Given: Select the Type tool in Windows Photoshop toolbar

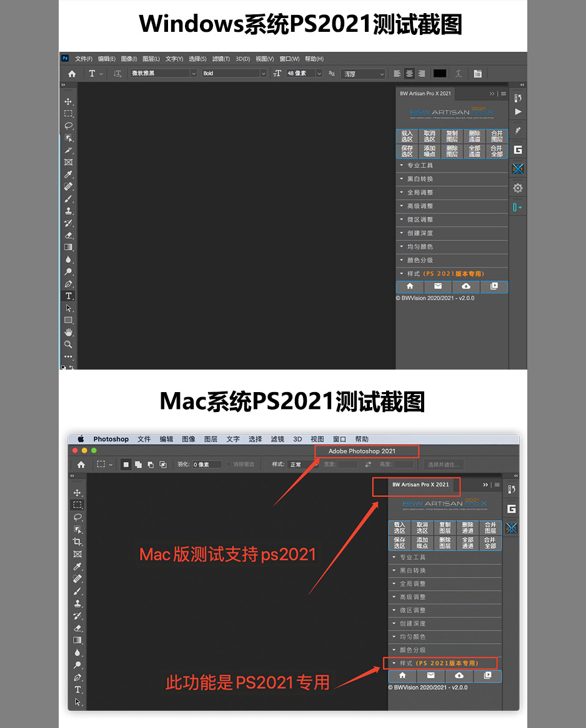Looking at the screenshot, I should click(x=68, y=296).
